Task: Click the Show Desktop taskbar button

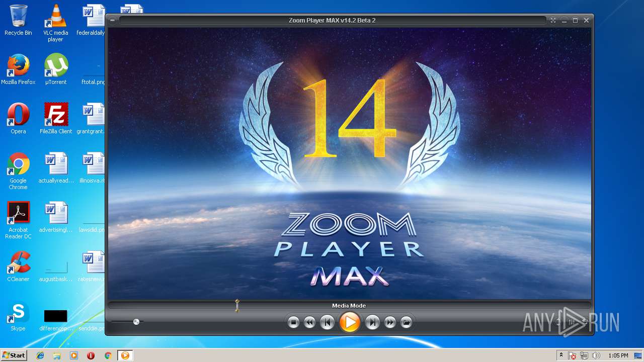Action: [639, 355]
